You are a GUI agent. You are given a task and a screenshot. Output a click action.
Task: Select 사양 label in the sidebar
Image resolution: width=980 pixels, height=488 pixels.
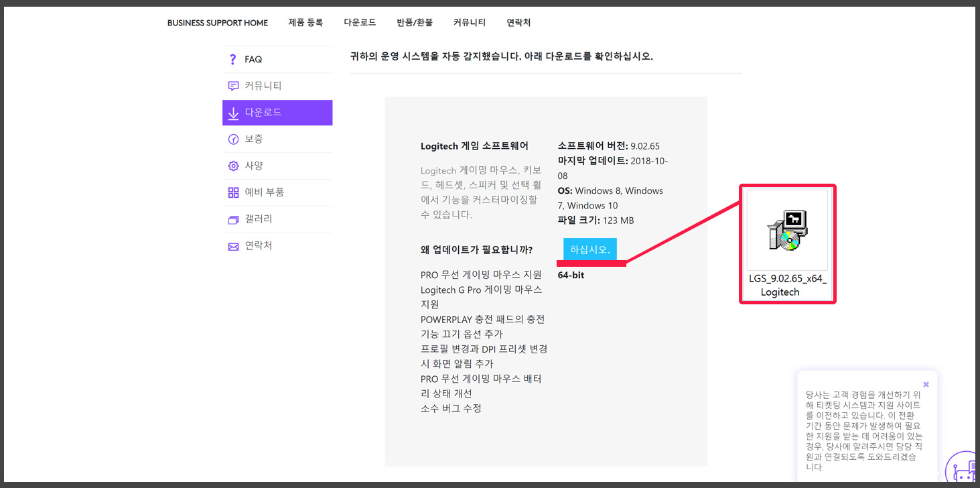pyautogui.click(x=254, y=166)
